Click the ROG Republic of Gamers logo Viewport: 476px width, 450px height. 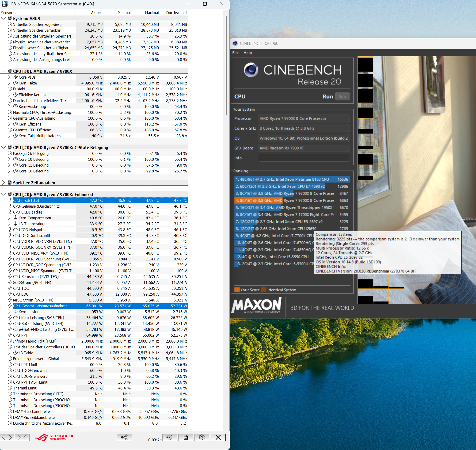tap(55, 437)
